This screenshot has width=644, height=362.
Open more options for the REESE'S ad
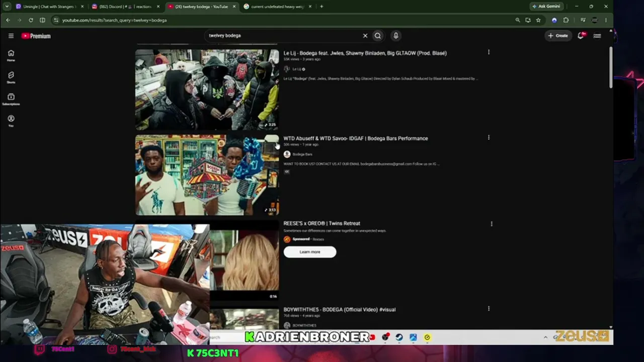(492, 223)
